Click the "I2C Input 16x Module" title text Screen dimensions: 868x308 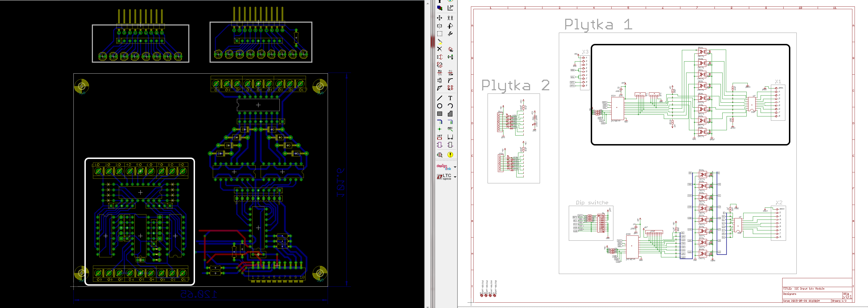click(x=809, y=289)
